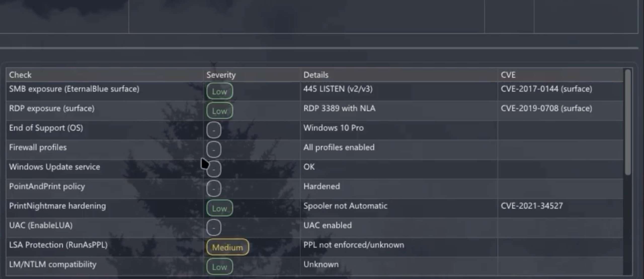644x279 pixels.
Task: Click severity dash badge for End of Support
Action: click(x=214, y=130)
